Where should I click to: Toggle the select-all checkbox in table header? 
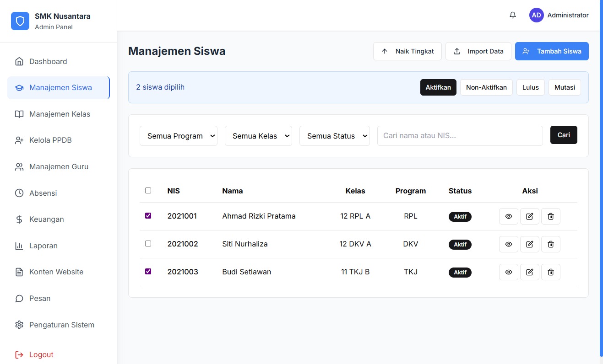click(x=148, y=190)
